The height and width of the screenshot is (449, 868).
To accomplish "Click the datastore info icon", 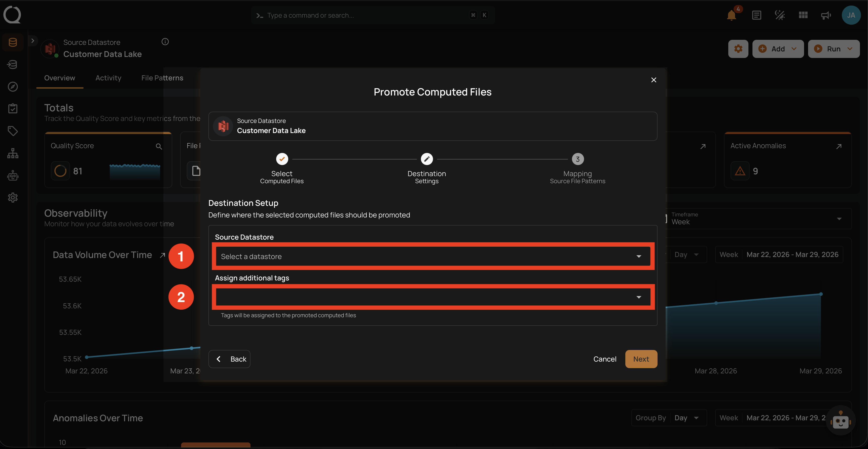I will [x=165, y=42].
